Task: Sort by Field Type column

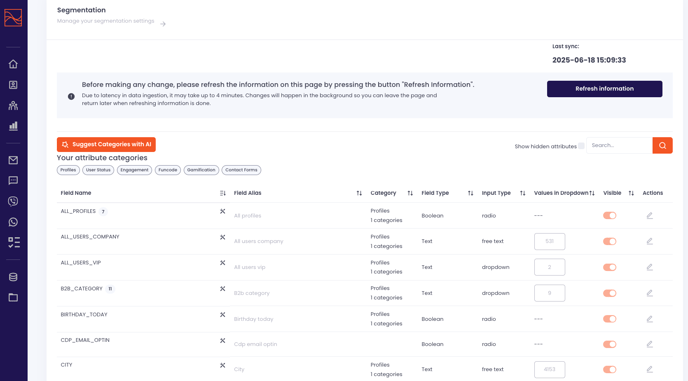Action: [470, 193]
